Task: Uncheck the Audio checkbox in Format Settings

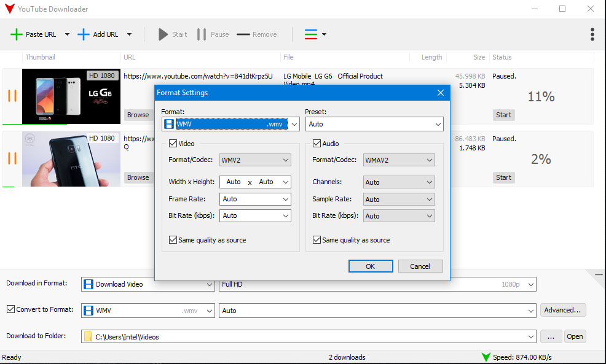Action: (x=317, y=144)
